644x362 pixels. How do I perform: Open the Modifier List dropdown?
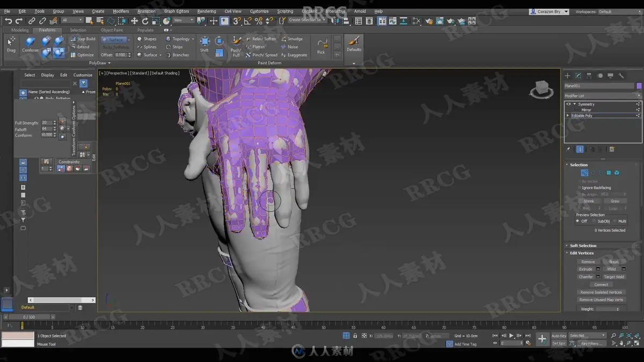click(602, 96)
